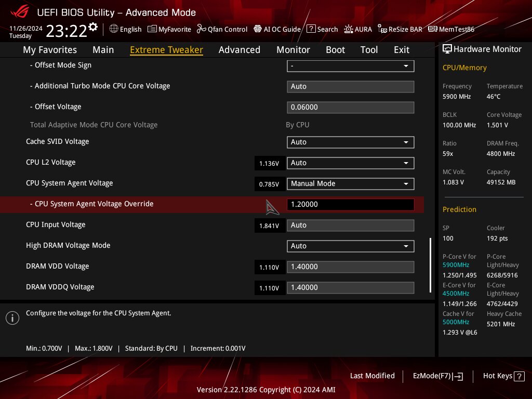
Task: Select Extreme Tweaker tab
Action: (166, 50)
